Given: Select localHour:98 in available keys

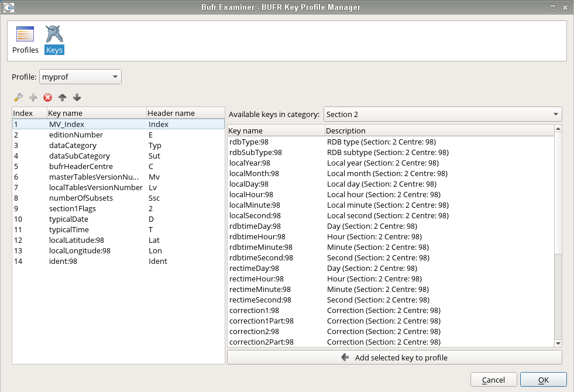Looking at the screenshot, I should coord(391,194).
